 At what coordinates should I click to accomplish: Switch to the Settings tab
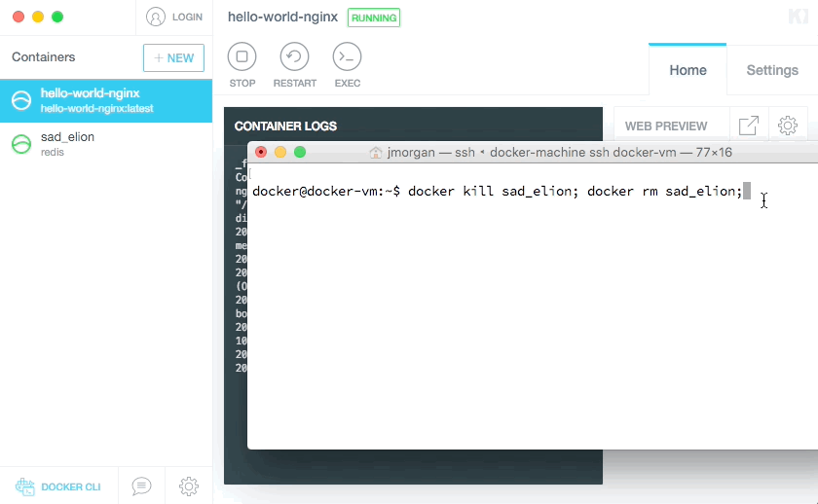(772, 70)
